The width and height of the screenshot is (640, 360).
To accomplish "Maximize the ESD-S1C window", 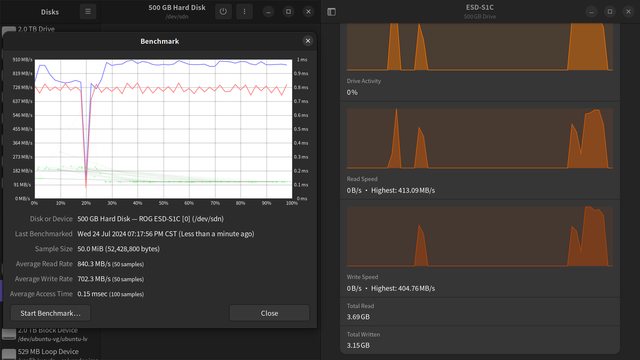I will pos(610,11).
